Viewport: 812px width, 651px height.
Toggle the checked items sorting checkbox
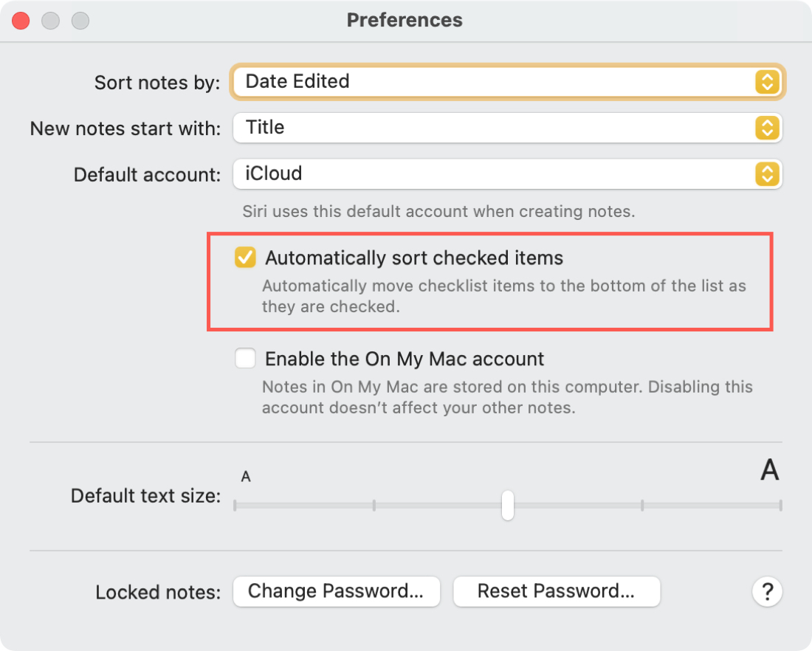coord(244,258)
